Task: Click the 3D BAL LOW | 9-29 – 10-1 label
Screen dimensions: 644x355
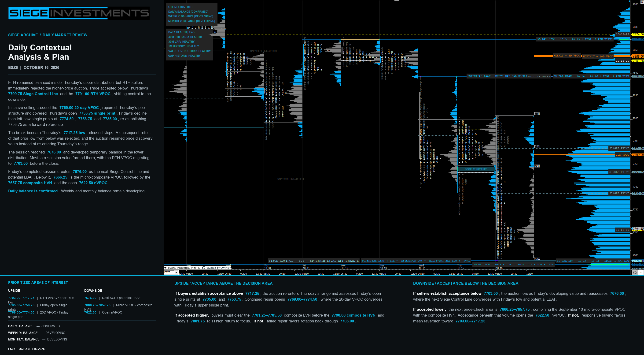Action: [x=513, y=265]
